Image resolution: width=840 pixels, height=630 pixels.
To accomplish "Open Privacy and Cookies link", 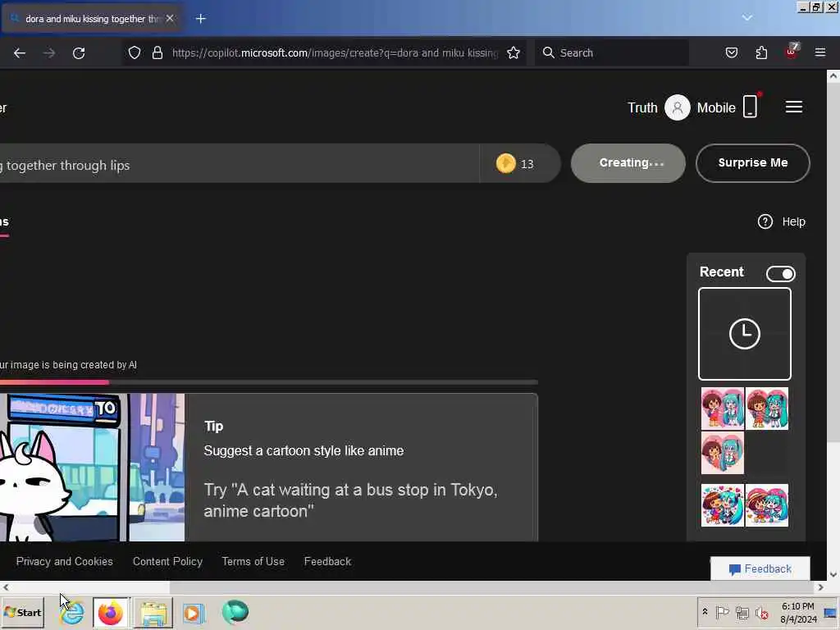I will (x=64, y=561).
